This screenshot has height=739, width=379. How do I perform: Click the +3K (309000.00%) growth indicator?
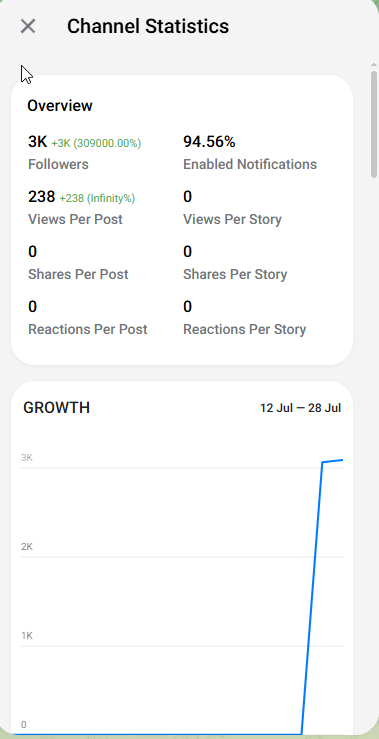tap(96, 143)
